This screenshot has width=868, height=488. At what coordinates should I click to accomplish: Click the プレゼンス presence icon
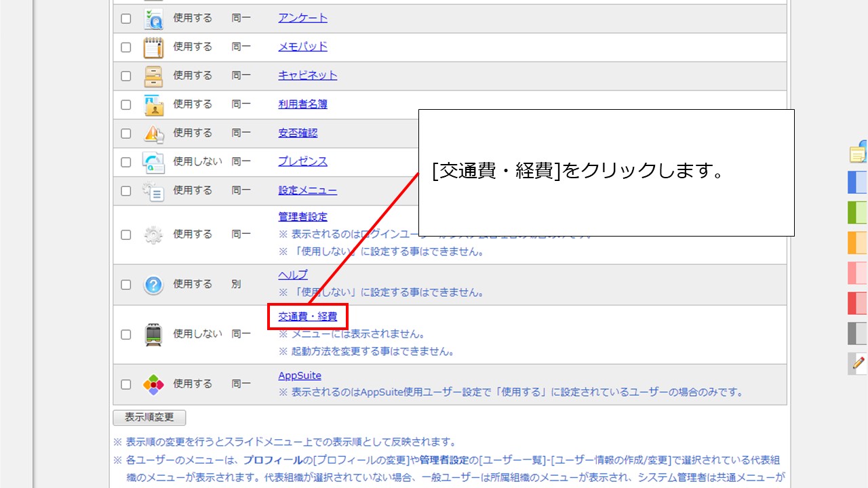point(153,162)
